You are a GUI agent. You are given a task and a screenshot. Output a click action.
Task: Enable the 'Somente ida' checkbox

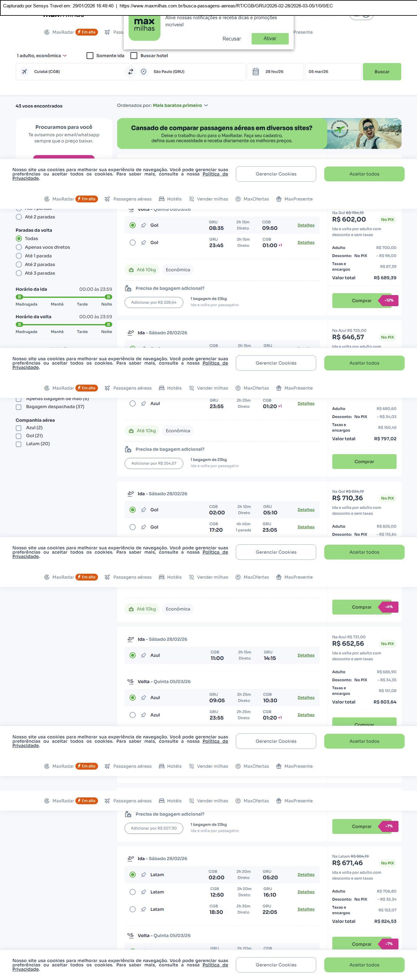coord(90,56)
